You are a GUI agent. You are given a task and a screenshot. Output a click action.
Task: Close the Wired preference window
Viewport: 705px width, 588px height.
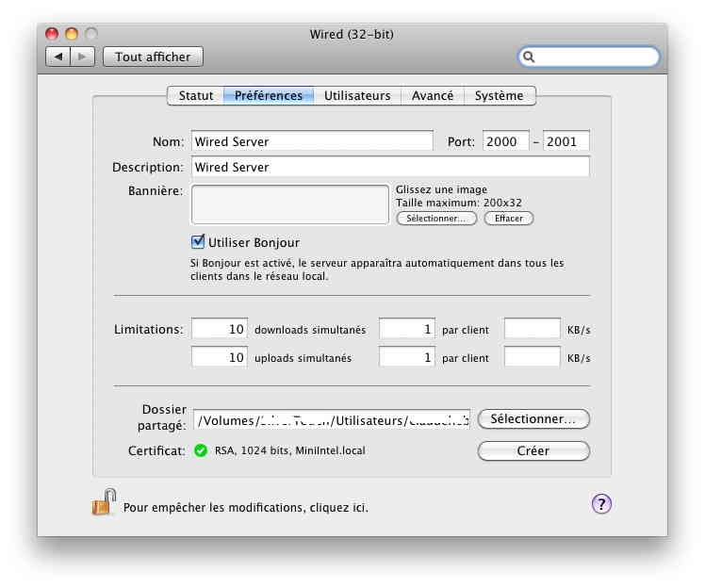pos(52,34)
